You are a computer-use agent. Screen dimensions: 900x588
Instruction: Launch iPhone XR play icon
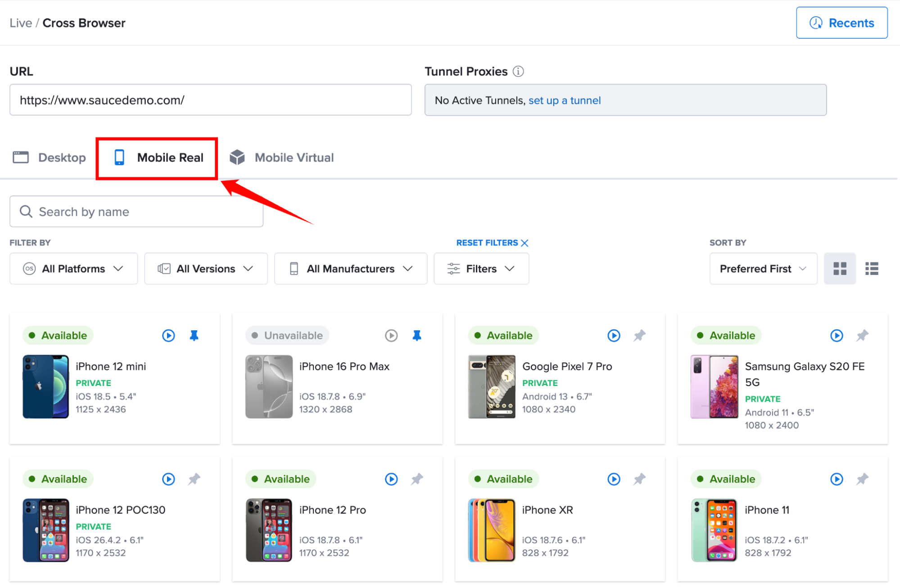pos(614,479)
